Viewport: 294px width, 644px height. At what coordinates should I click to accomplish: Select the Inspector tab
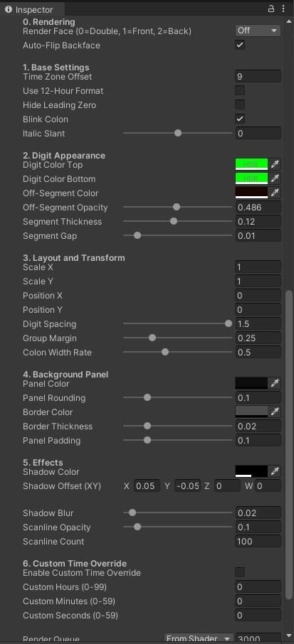(x=29, y=9)
